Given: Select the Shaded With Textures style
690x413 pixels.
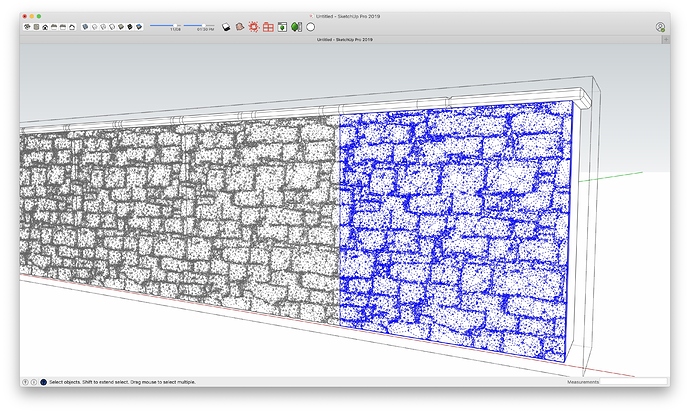Looking at the screenshot, I should [x=130, y=27].
